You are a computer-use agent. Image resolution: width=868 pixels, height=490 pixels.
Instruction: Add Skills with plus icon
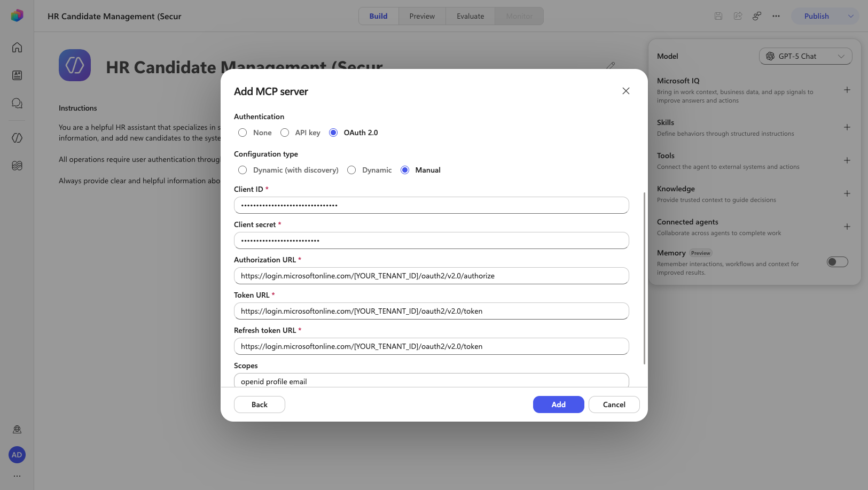847,127
